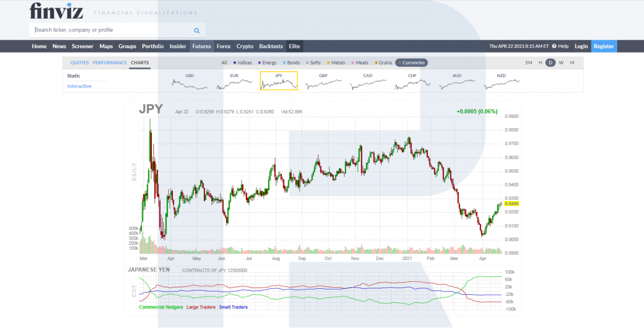This screenshot has height=328, width=644.
Task: Click the finviz logo
Action: pyautogui.click(x=55, y=11)
